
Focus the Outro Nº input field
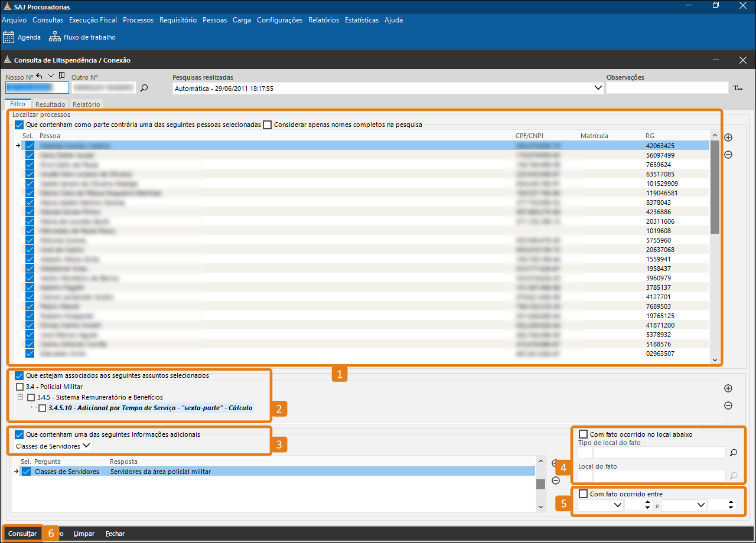click(x=103, y=88)
